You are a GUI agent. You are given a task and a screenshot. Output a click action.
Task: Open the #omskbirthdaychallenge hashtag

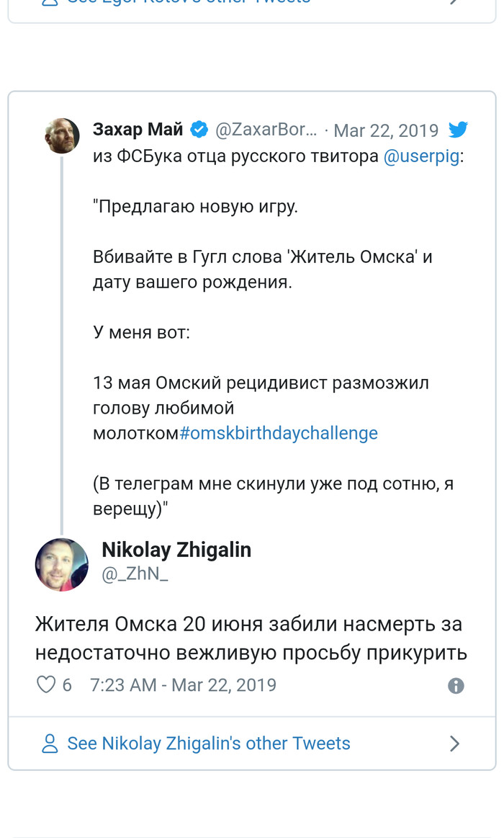point(278,433)
